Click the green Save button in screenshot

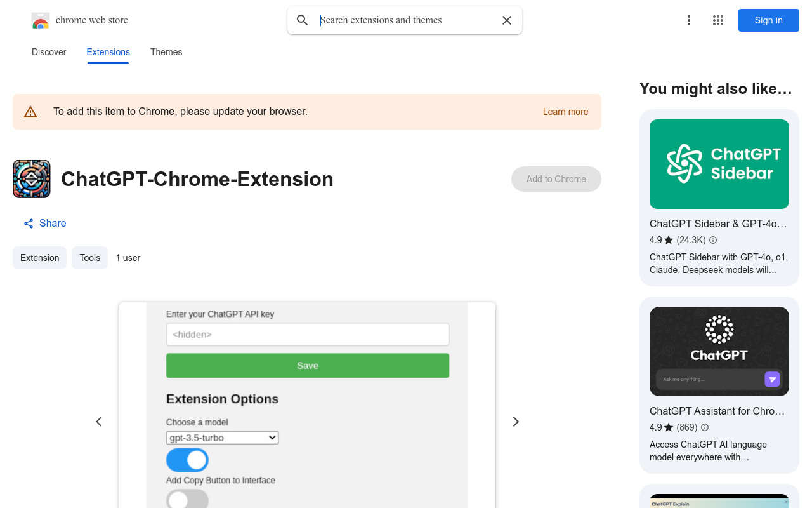pyautogui.click(x=308, y=366)
